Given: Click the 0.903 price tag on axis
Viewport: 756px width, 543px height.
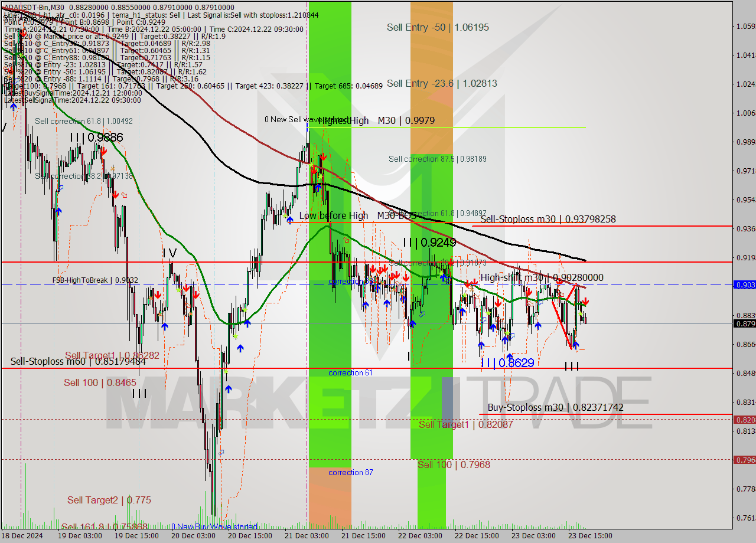Looking at the screenshot, I should pos(744,284).
